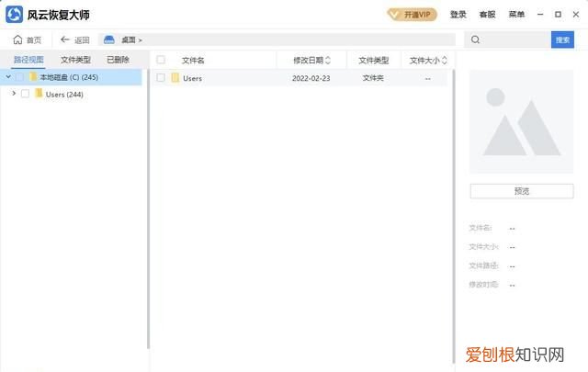Go to 首页 home icon
The height and width of the screenshot is (372, 588).
17,39
